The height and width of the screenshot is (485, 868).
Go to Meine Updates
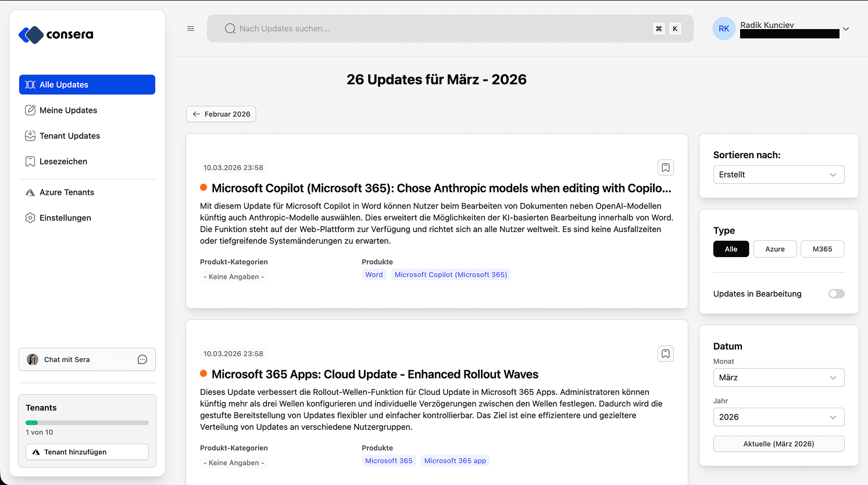coord(87,110)
